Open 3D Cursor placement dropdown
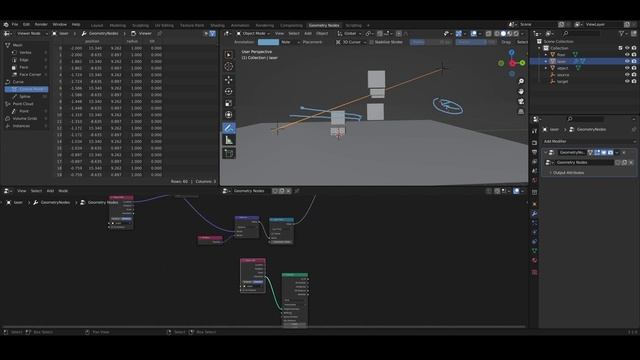This screenshot has width=640, height=360. tap(350, 42)
